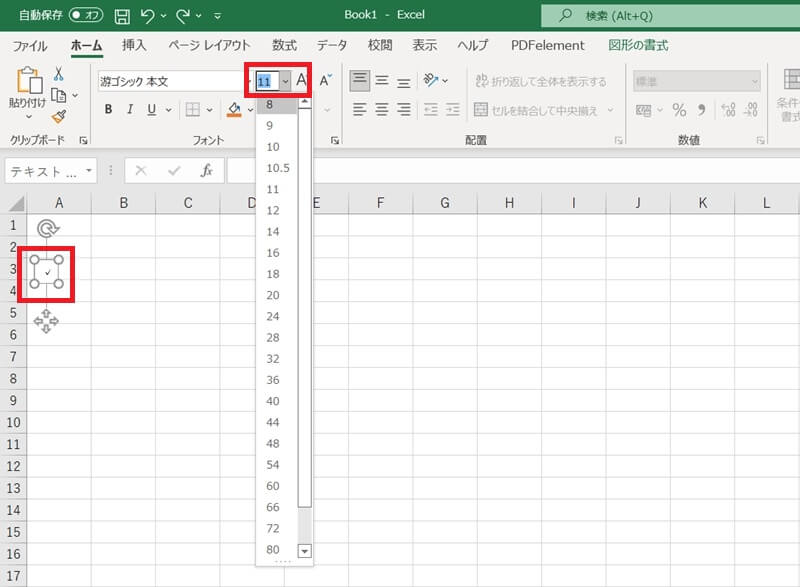Click Undo in the Quick Access Toolbar
Viewport: 800px width, 587px height.
tap(148, 15)
